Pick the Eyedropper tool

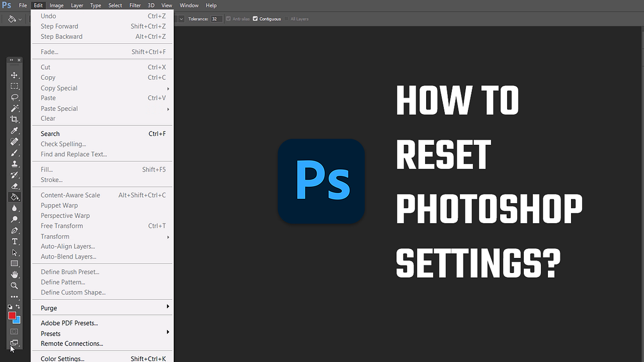14,131
